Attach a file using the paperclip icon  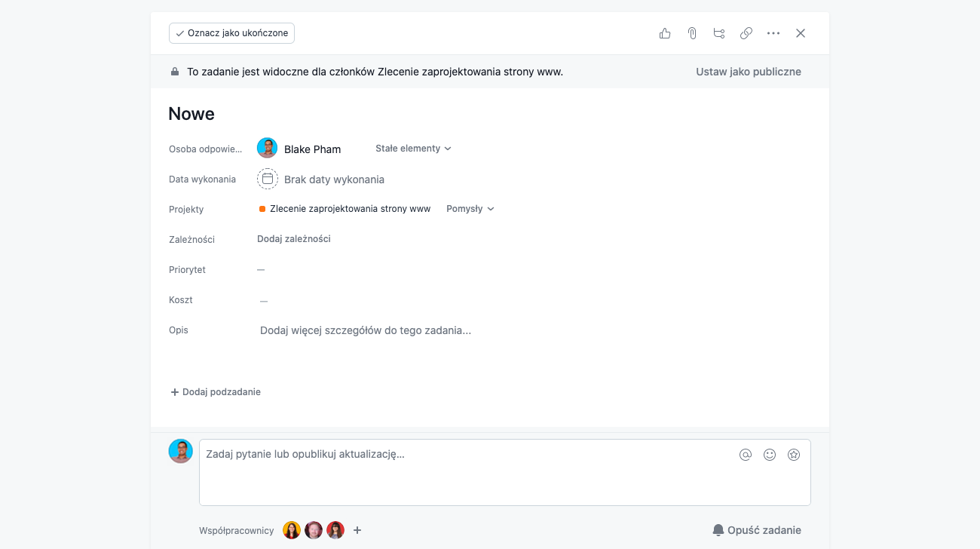(692, 33)
